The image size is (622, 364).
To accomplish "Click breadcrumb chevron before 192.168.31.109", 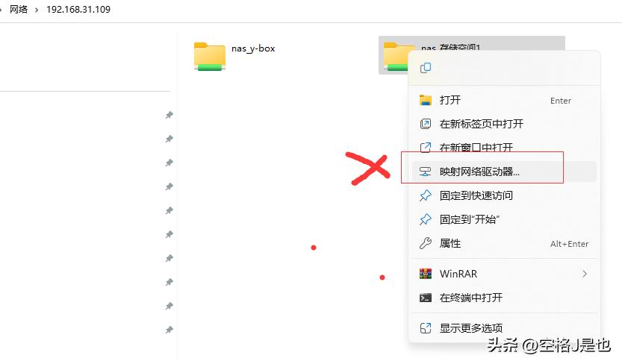I will pos(37,10).
